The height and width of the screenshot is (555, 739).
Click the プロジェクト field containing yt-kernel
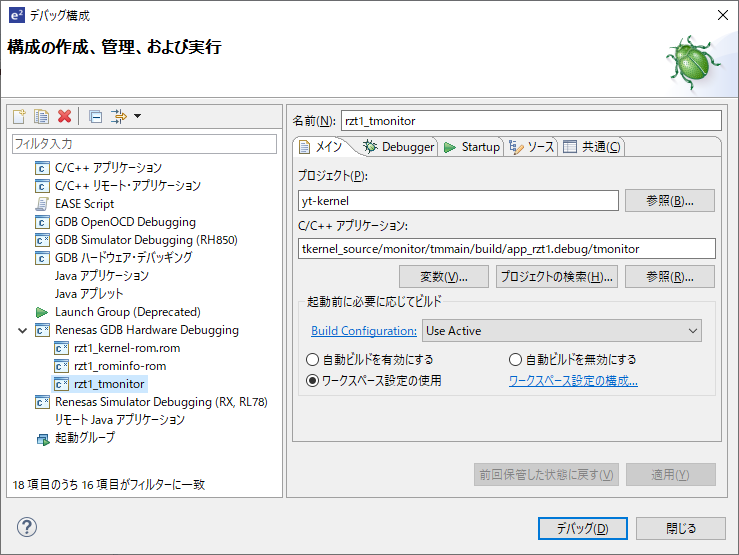(458, 201)
